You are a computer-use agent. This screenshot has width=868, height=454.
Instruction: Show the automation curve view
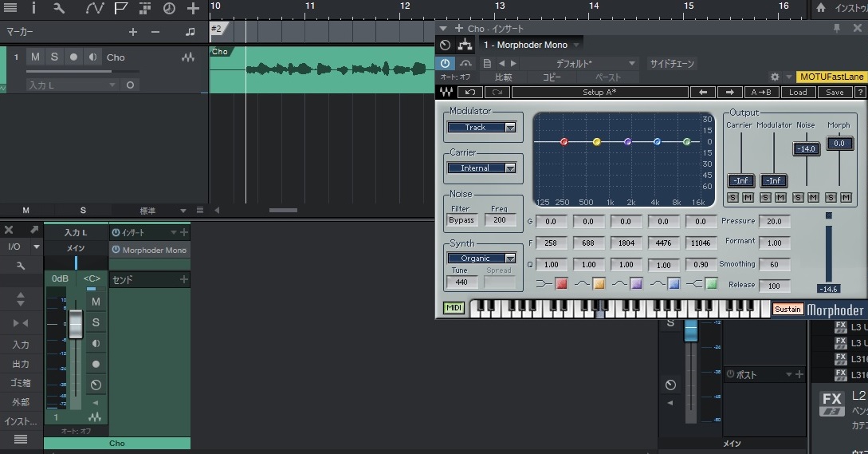95,8
